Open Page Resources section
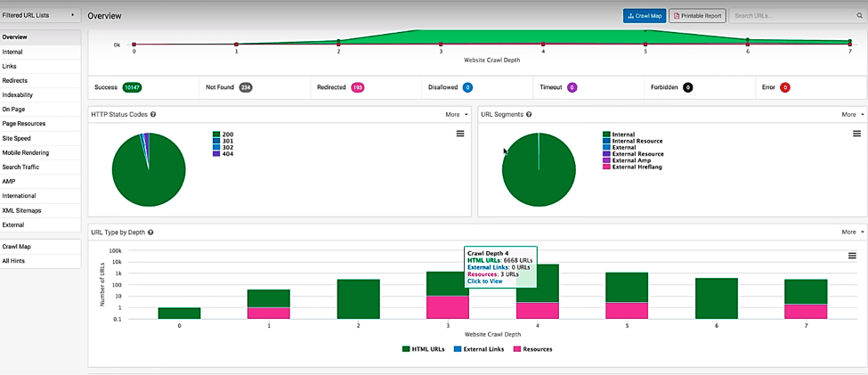868x375 pixels. [41, 124]
